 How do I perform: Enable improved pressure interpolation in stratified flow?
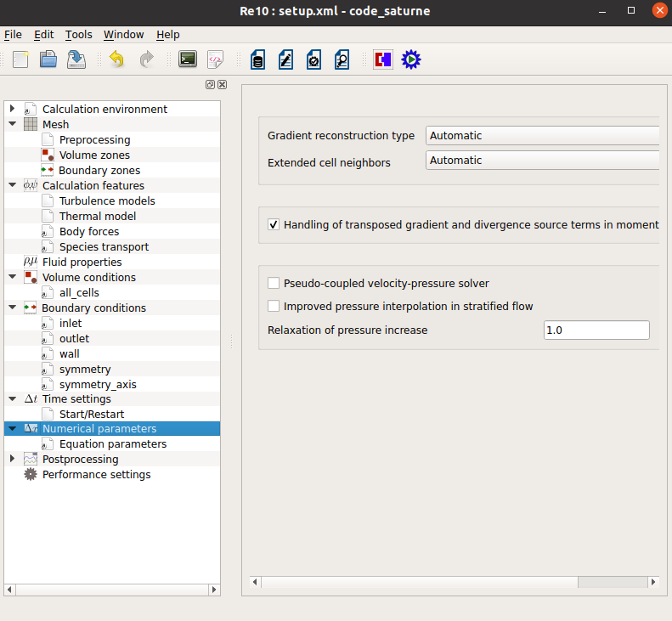(274, 307)
